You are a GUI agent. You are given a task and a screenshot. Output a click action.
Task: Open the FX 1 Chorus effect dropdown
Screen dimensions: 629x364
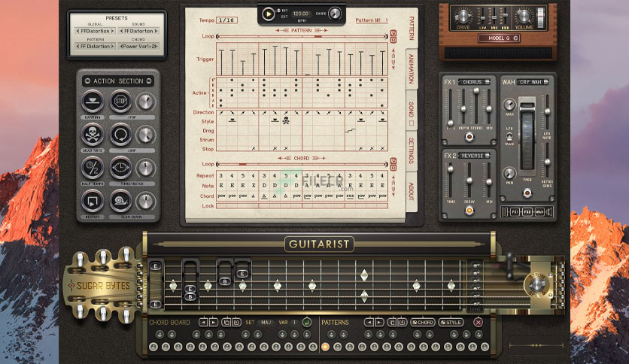point(475,82)
